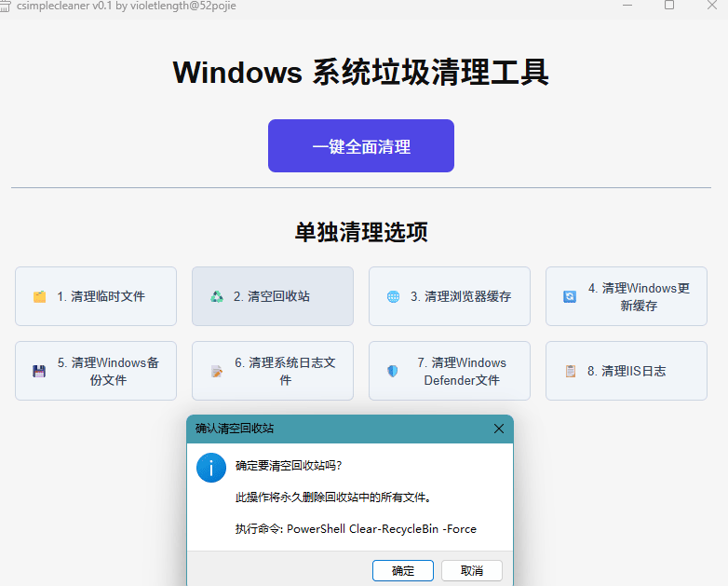Click the clipboard icon for 清理IIS日志

pos(571,371)
